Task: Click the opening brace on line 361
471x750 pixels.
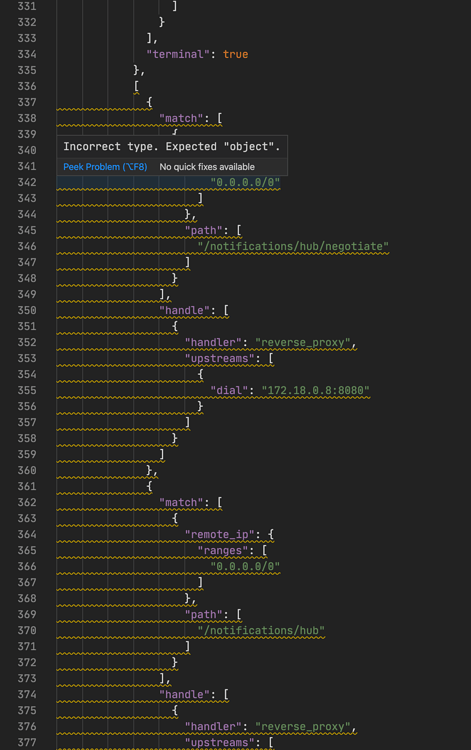Action: click(149, 486)
